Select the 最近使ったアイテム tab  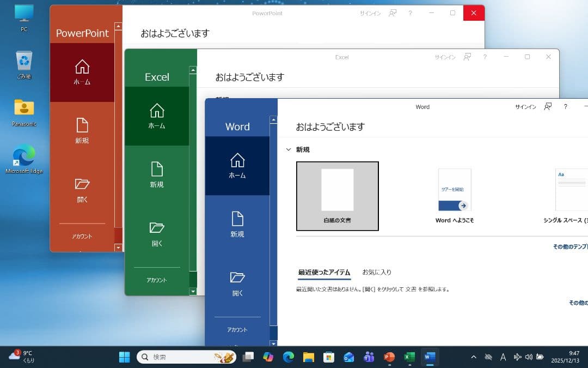[x=324, y=272]
